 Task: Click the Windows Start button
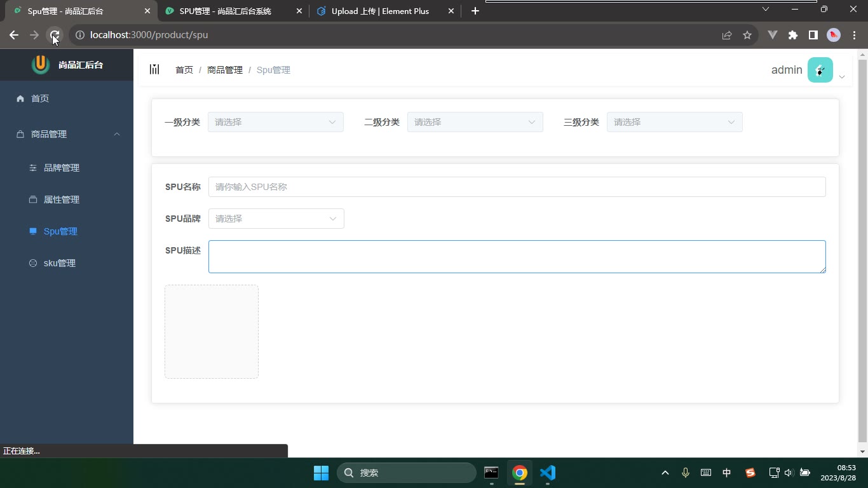(322, 473)
